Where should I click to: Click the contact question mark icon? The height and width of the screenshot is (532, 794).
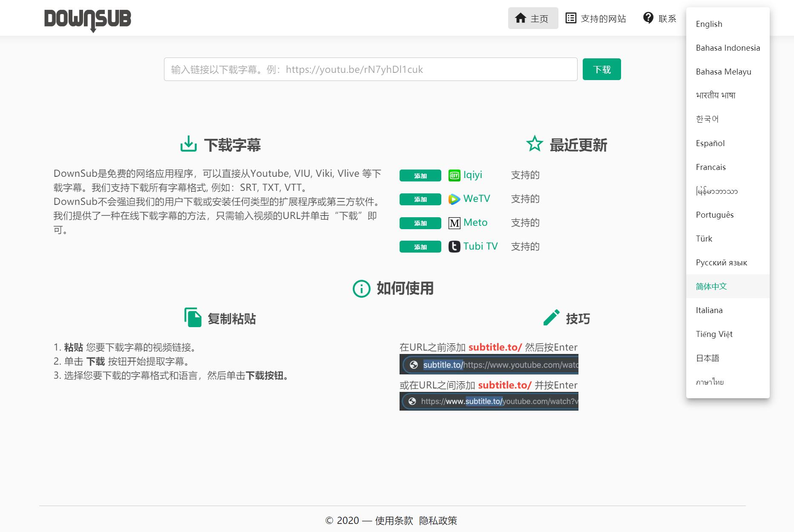[x=648, y=18]
